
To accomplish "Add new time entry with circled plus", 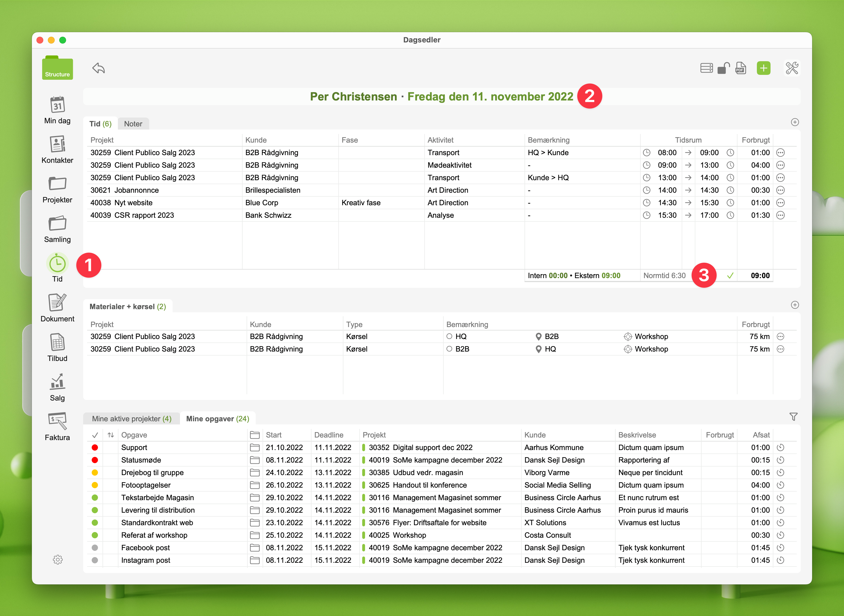I will point(795,122).
